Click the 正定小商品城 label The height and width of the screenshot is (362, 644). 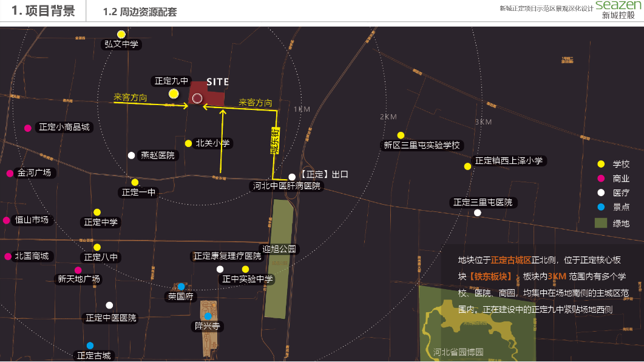point(64,127)
